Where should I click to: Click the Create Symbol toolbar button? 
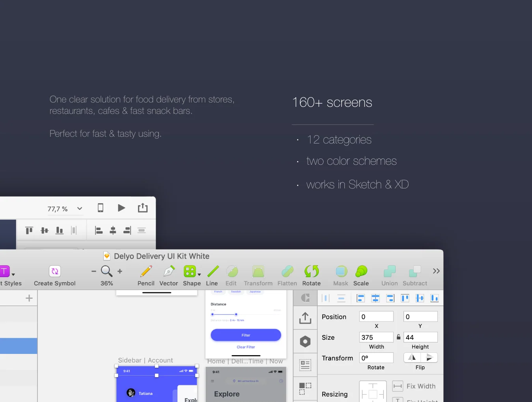(55, 276)
